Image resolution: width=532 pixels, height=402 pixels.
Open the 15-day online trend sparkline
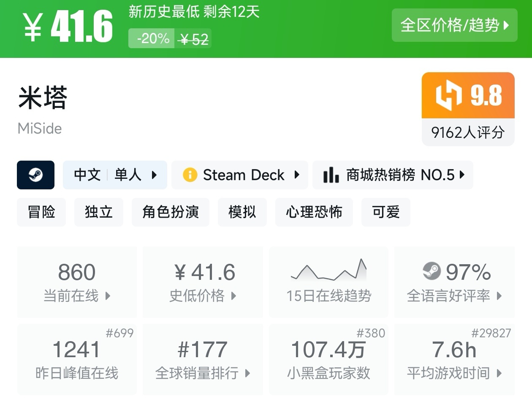click(329, 271)
